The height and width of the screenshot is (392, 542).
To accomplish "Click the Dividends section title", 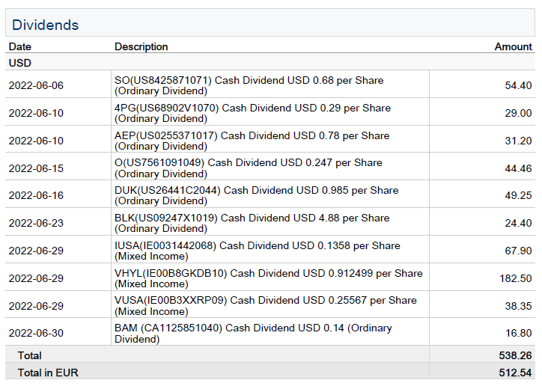I will pos(45,25).
